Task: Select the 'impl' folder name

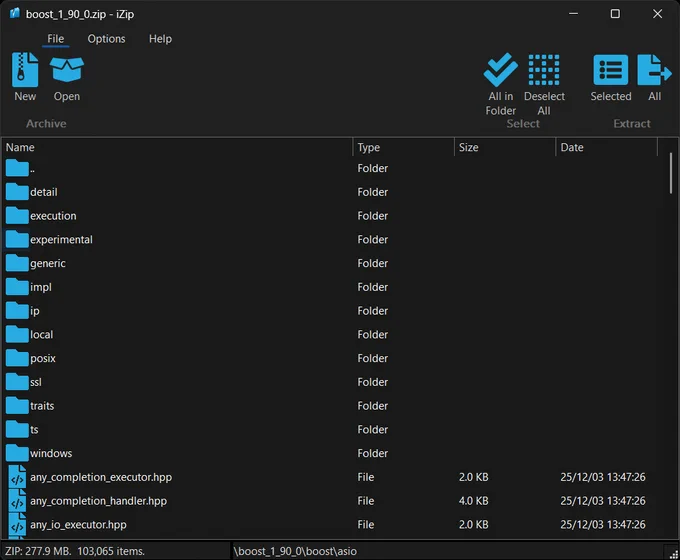Action: pyautogui.click(x=41, y=287)
